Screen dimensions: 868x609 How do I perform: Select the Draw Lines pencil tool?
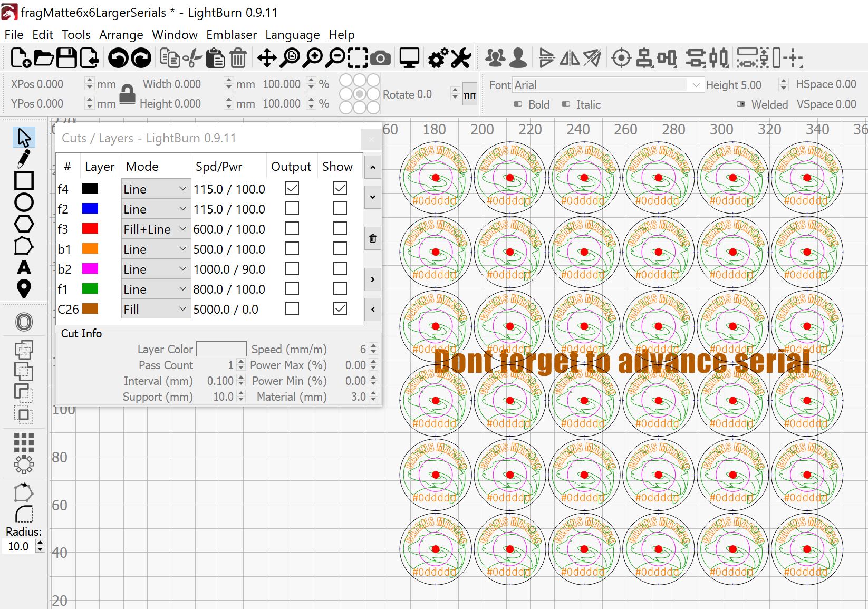(24, 159)
